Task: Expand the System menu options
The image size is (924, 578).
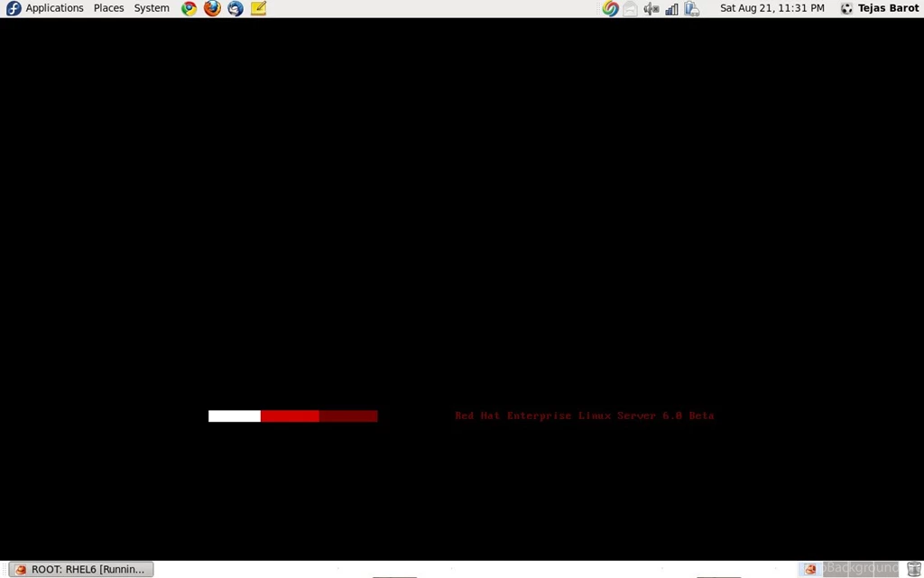Action: point(151,8)
